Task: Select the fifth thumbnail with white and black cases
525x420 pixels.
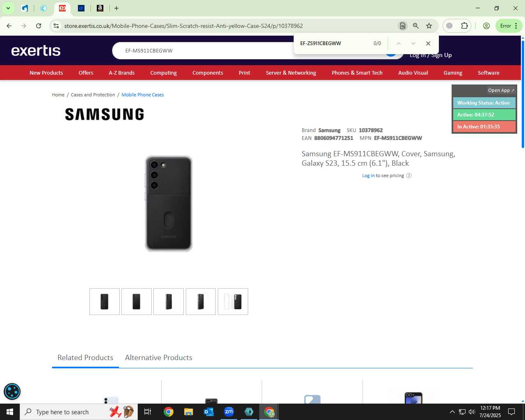Action: click(233, 301)
